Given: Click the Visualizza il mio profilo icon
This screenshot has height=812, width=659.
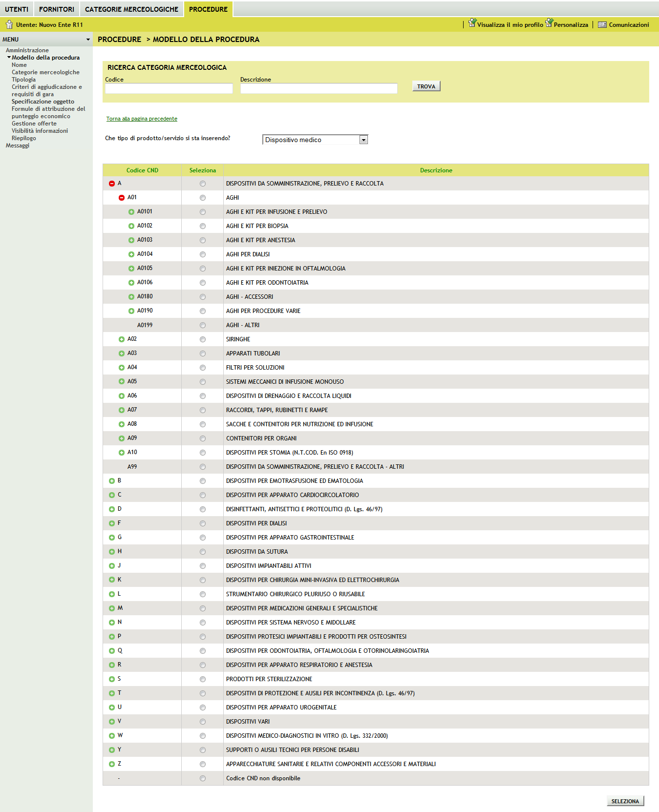Looking at the screenshot, I should pos(472,23).
